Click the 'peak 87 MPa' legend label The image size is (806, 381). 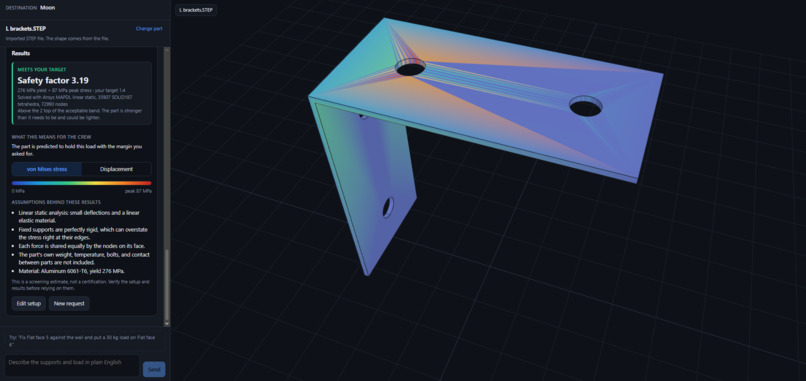click(138, 191)
